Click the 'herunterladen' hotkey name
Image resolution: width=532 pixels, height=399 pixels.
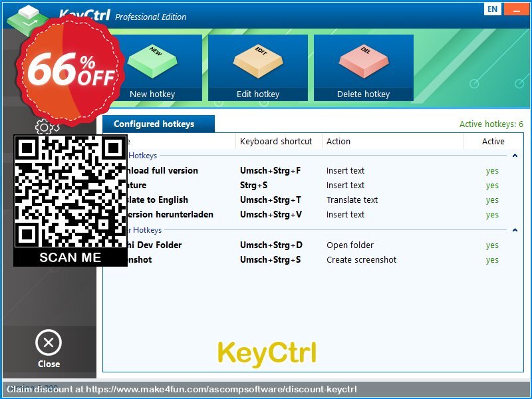(x=184, y=214)
